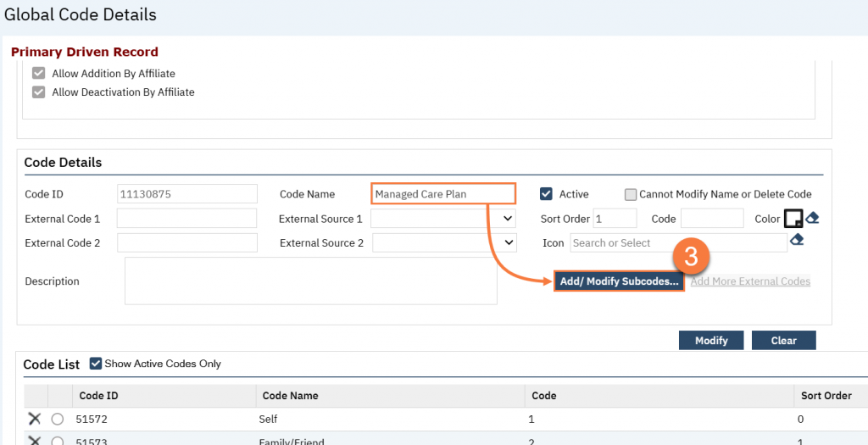Click the Add/ Modify Subcodes button
Image resolution: width=868 pixels, height=445 pixels.
619,281
